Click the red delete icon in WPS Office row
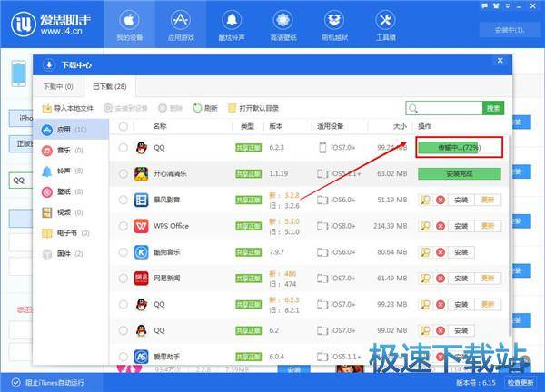Image resolution: width=545 pixels, height=392 pixels. click(441, 226)
